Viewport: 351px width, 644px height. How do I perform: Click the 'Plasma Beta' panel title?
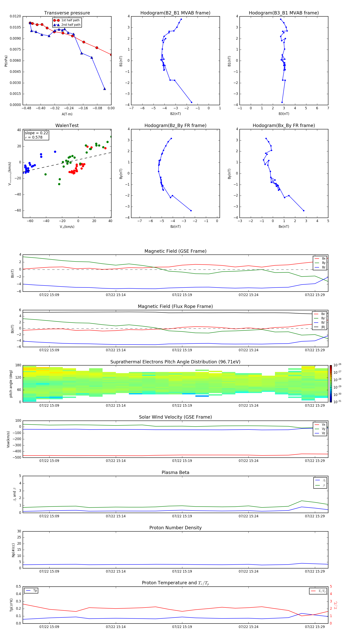click(175, 472)
